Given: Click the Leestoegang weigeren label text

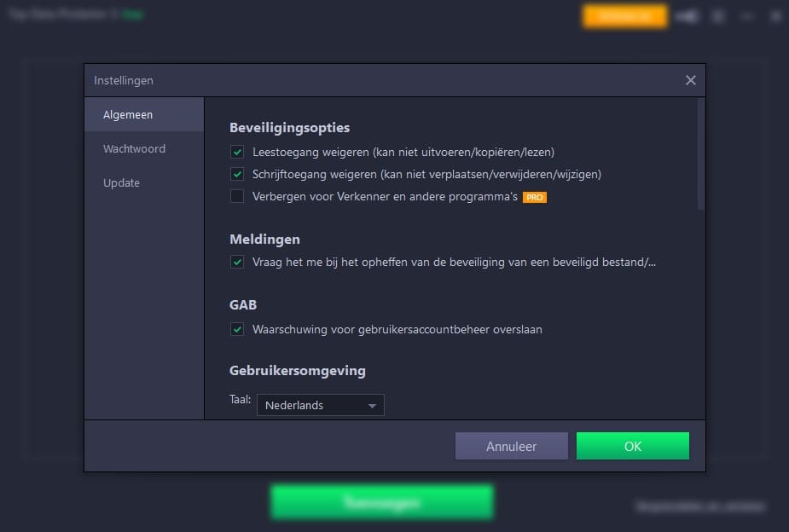Looking at the screenshot, I should pos(403,152).
